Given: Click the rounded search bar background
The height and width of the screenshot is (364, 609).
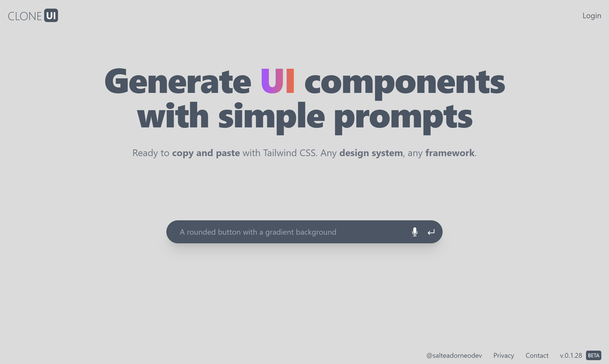Looking at the screenshot, I should pyautogui.click(x=304, y=232).
